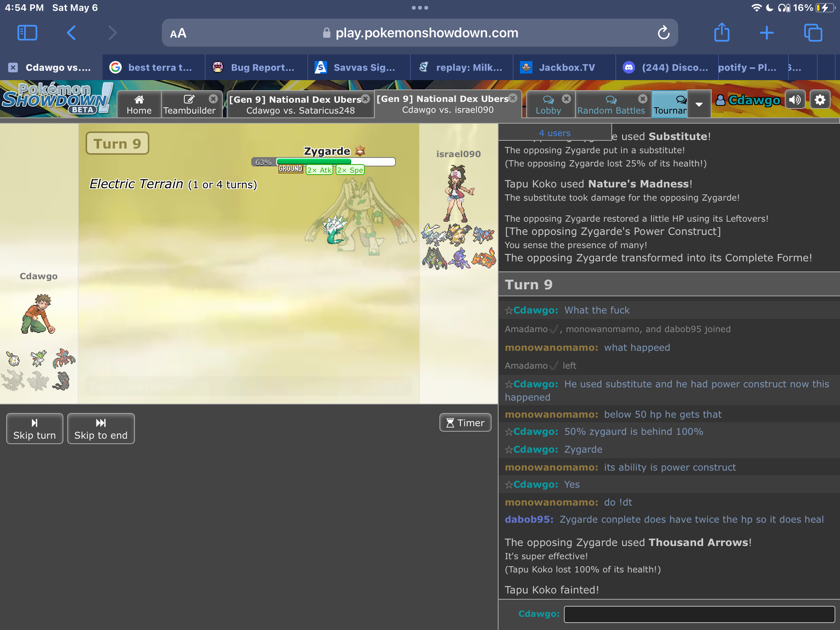Open the AA reader settings

click(x=178, y=33)
